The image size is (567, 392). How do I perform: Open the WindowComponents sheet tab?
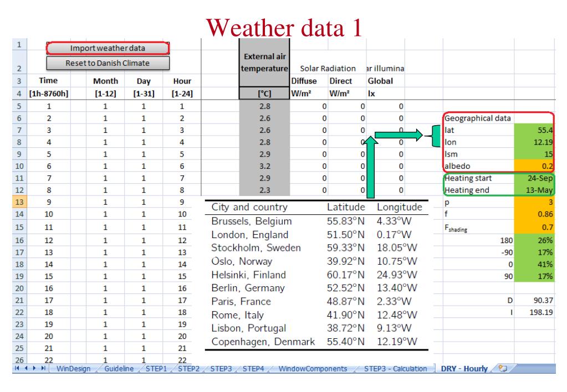(313, 369)
